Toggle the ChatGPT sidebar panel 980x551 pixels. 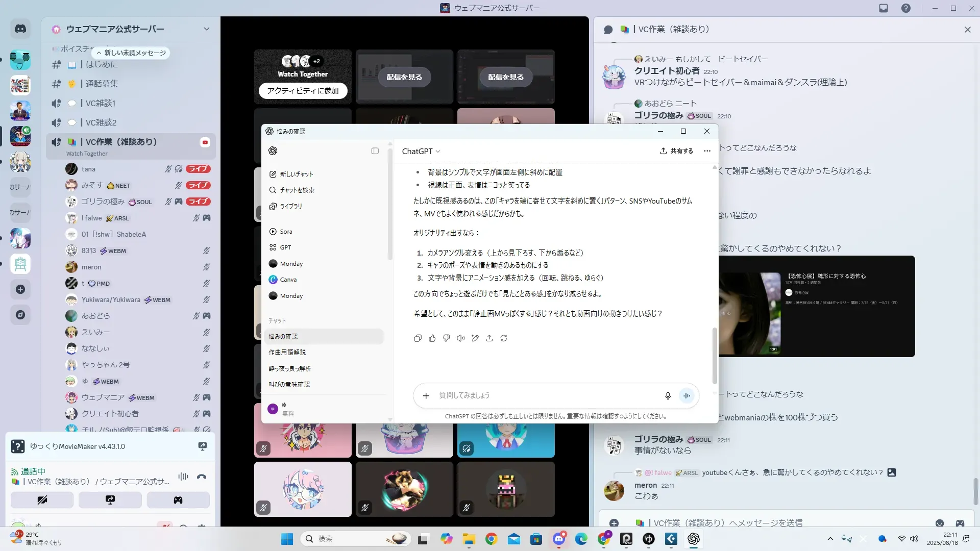click(x=375, y=151)
